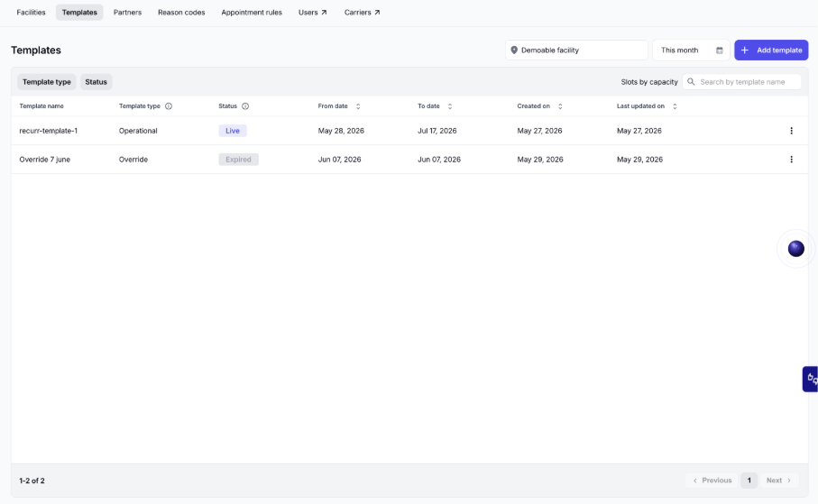
Task: Click the Next page button
Action: coord(779,481)
